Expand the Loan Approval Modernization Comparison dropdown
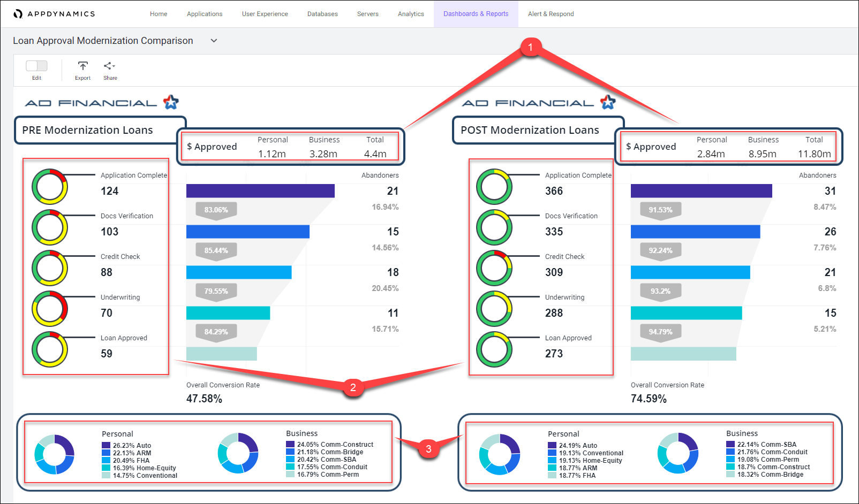Image resolution: width=859 pixels, height=504 pixels. (x=214, y=41)
